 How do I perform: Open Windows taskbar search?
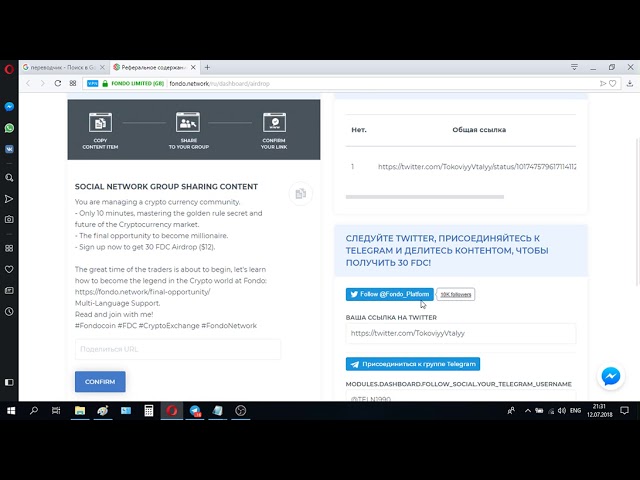coord(34,411)
